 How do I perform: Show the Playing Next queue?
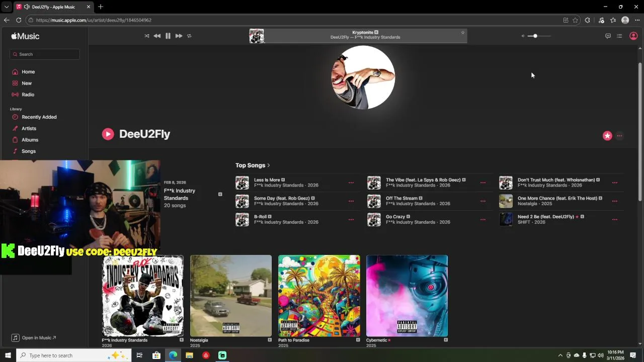point(619,36)
